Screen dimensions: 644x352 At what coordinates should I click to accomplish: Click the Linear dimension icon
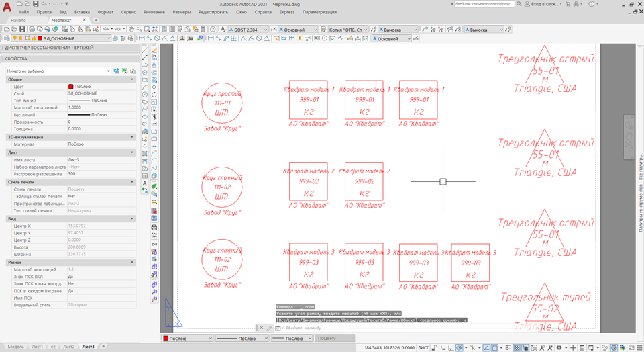[142, 38]
